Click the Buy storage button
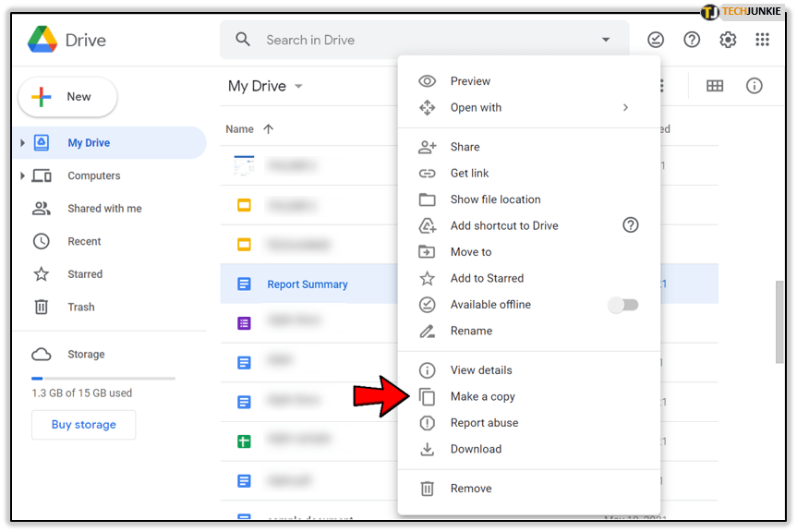Screen dimensions: 797x532 (83, 425)
